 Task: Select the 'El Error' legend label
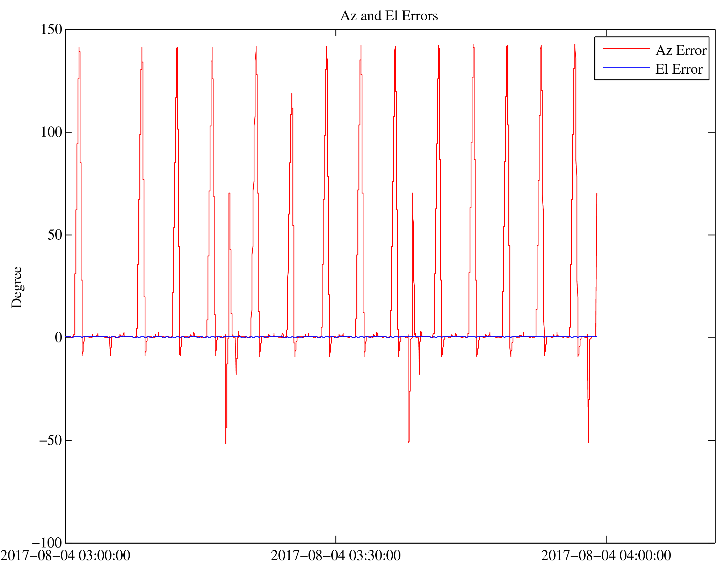[679, 69]
